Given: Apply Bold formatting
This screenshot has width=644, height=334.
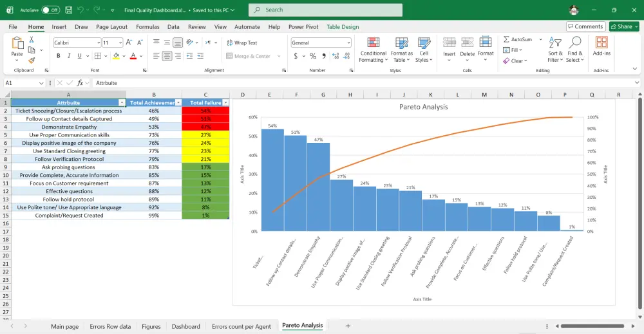Looking at the screenshot, I should click(x=59, y=56).
